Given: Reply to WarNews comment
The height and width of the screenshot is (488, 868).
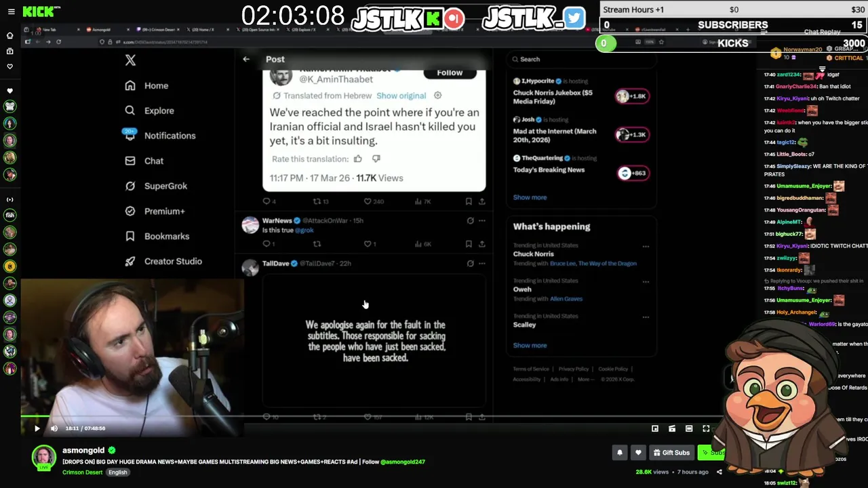Looking at the screenshot, I should click(x=269, y=244).
